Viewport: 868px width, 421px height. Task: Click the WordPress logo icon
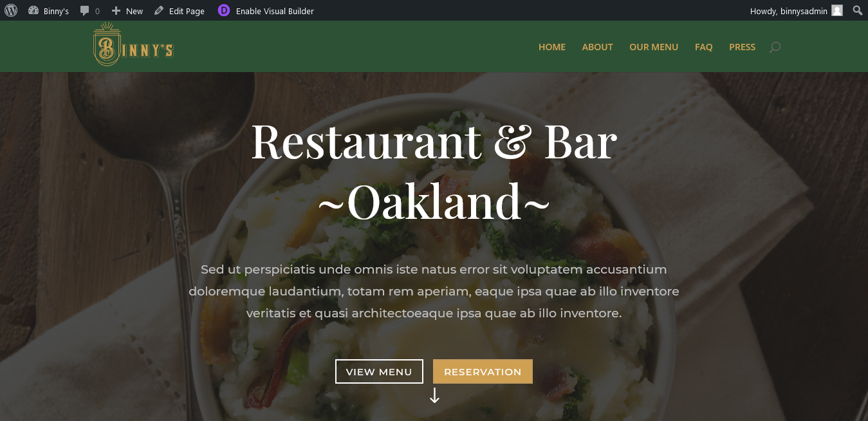click(11, 10)
